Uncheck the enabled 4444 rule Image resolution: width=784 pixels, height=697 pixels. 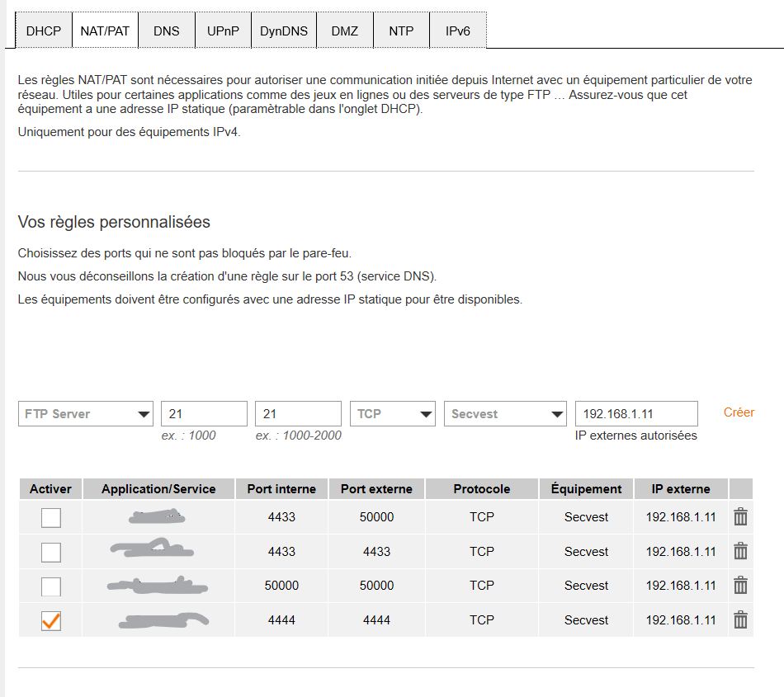pos(51,621)
